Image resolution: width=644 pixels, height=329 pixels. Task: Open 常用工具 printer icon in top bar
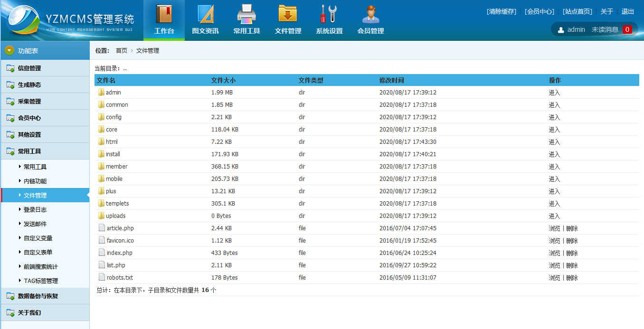pyautogui.click(x=246, y=14)
